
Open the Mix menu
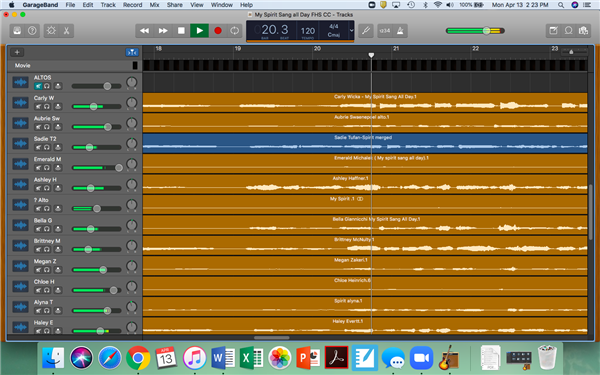click(154, 5)
